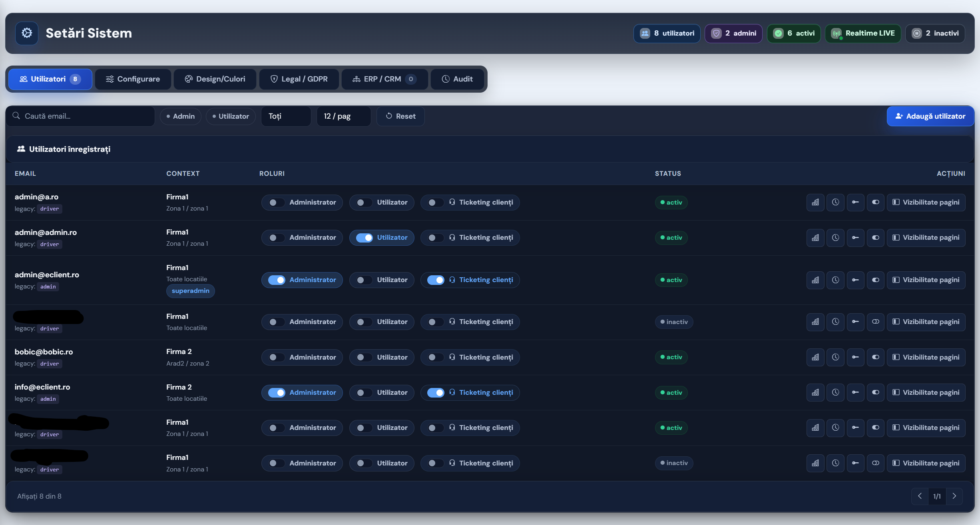This screenshot has height=525, width=980.
Task: Open Vizibilitate pagini for admin@eclient.ro
Action: [x=926, y=280]
